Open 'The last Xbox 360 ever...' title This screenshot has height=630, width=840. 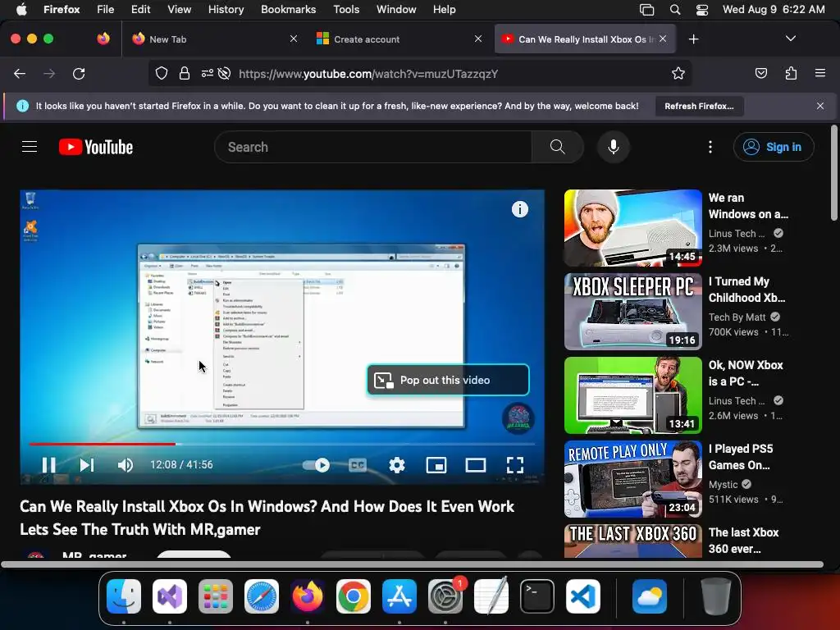(743, 540)
